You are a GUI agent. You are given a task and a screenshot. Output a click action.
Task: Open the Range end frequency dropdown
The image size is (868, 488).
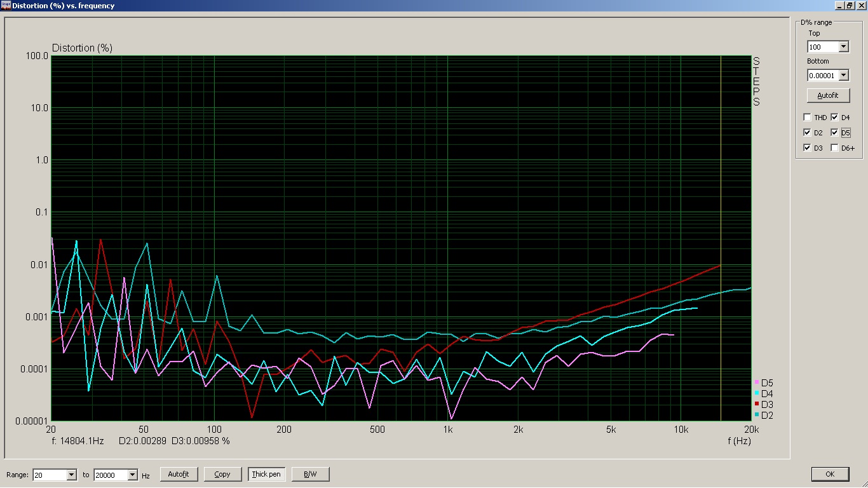tap(132, 475)
